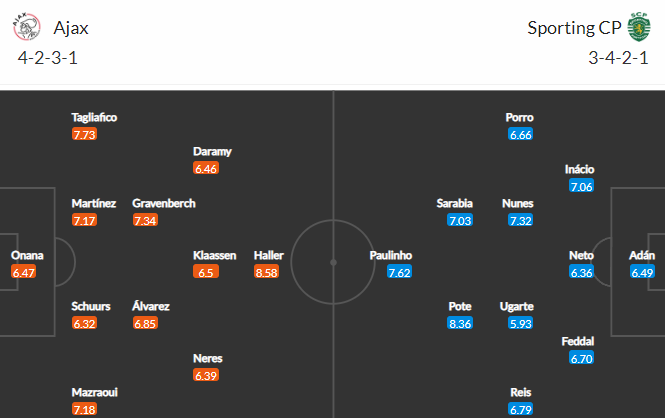
Task: Open the Sporting CP team name link
Action: 574,28
